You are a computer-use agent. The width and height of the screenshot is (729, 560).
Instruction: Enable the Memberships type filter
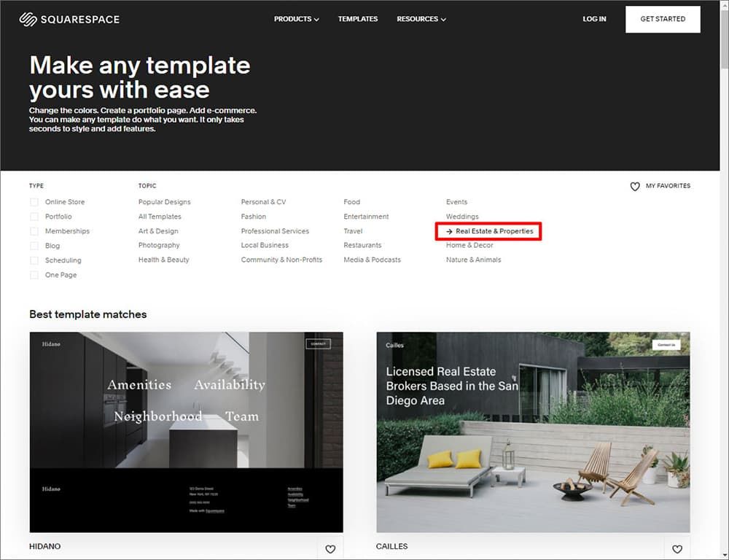(34, 231)
